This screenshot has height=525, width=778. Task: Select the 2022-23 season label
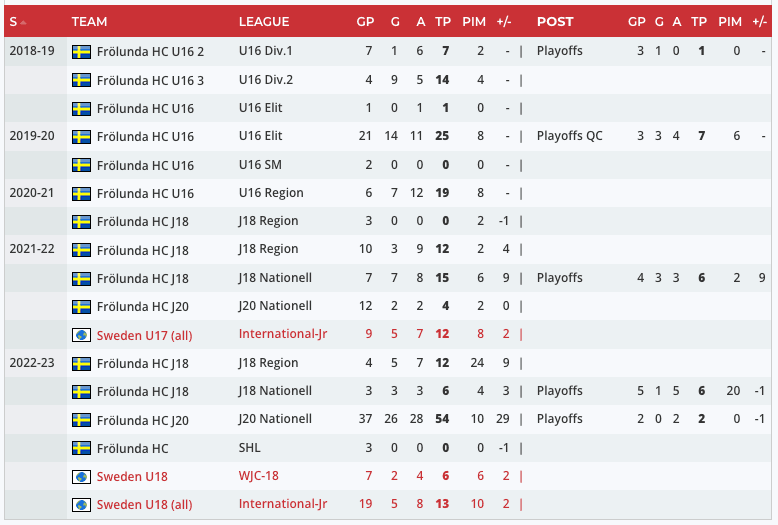coord(30,363)
